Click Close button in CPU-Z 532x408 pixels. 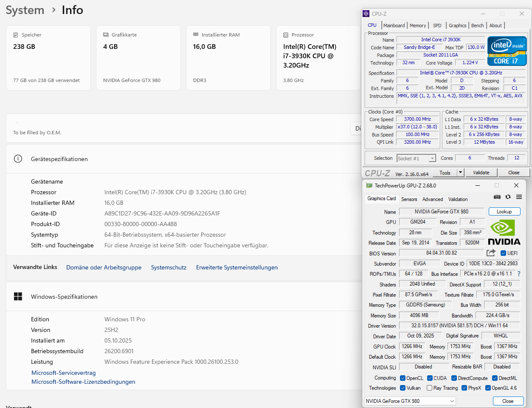point(514,173)
